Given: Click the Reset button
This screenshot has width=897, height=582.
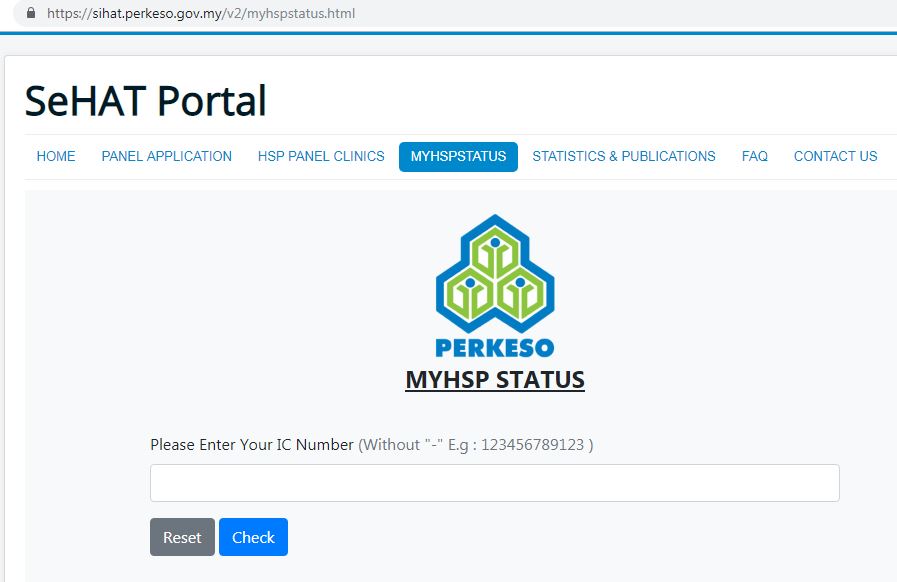Looking at the screenshot, I should pyautogui.click(x=182, y=537).
